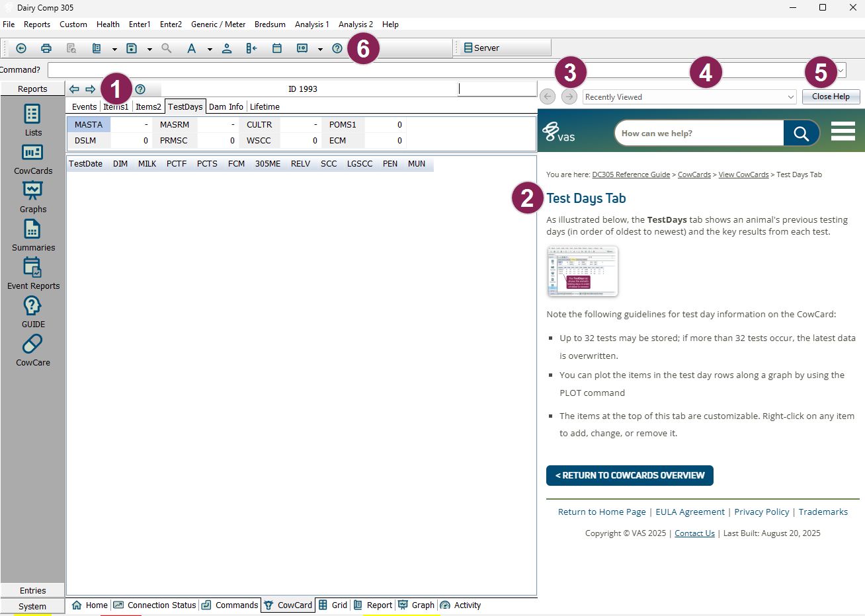Expand the font 'A' dropdown arrow
Image resolution: width=865 pixels, height=616 pixels.
(210, 49)
